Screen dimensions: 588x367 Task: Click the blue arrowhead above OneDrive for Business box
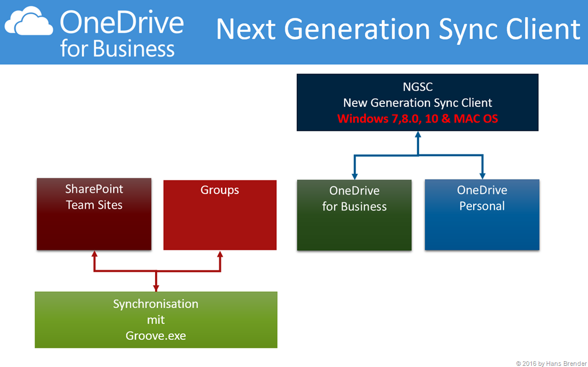pos(354,175)
